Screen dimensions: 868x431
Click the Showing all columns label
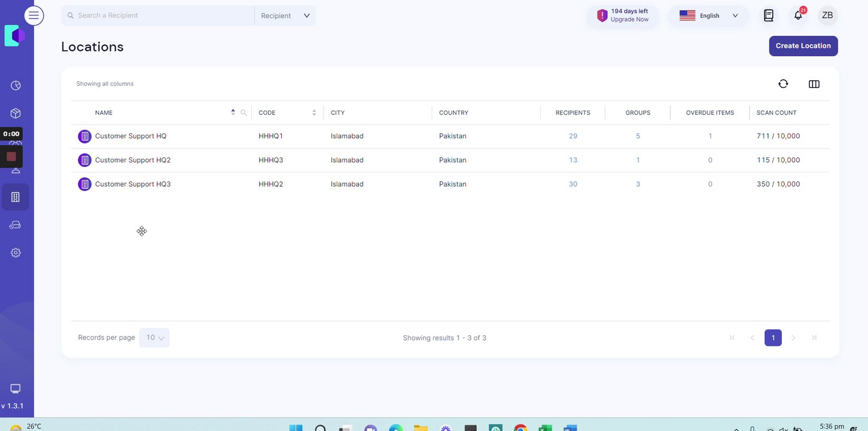105,84
